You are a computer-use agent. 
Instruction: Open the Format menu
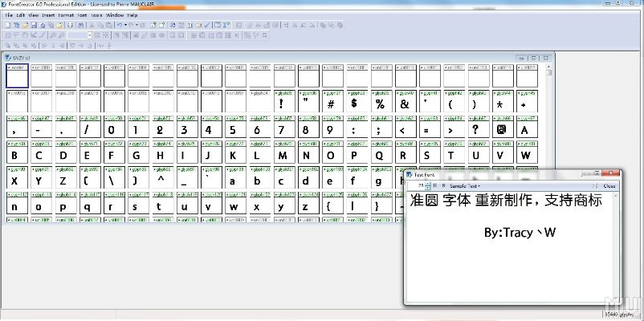(65, 14)
